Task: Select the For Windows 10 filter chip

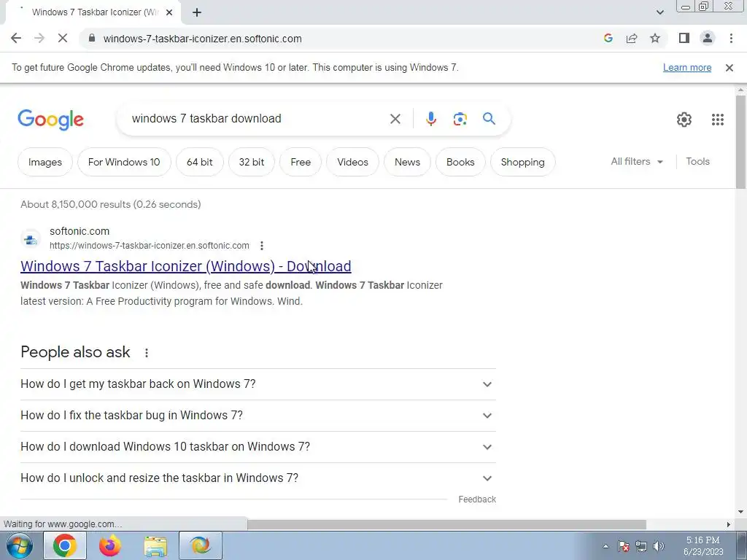Action: pyautogui.click(x=124, y=162)
